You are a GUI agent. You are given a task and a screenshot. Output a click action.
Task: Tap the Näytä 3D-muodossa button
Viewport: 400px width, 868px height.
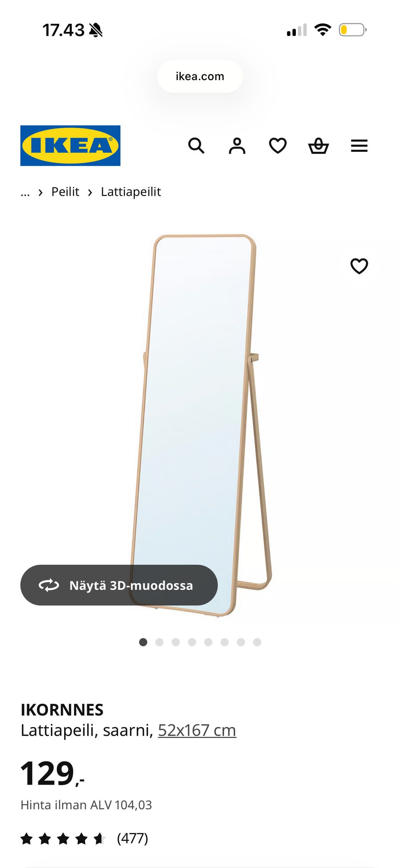point(119,585)
